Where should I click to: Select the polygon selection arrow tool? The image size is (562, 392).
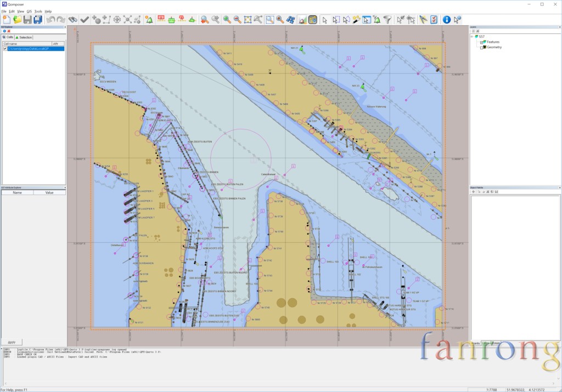(346, 20)
